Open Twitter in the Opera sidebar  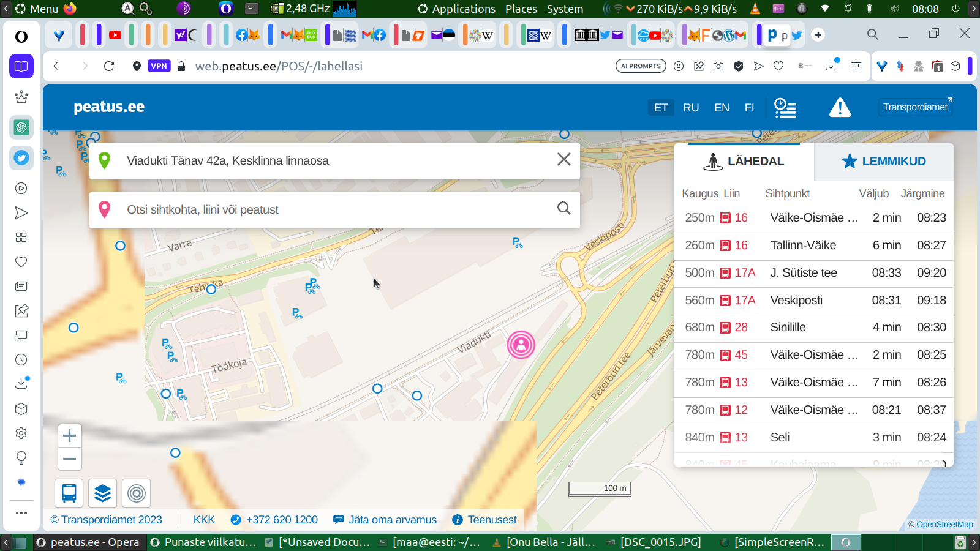click(x=21, y=158)
